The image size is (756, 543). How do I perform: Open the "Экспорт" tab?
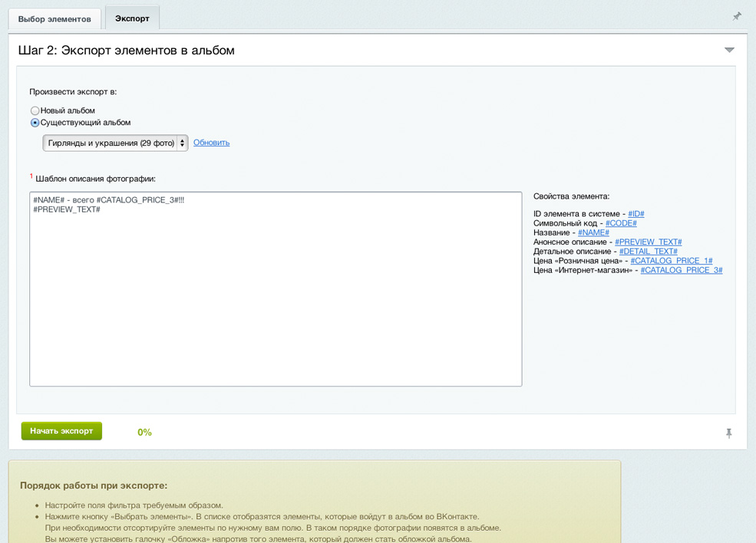coord(132,18)
